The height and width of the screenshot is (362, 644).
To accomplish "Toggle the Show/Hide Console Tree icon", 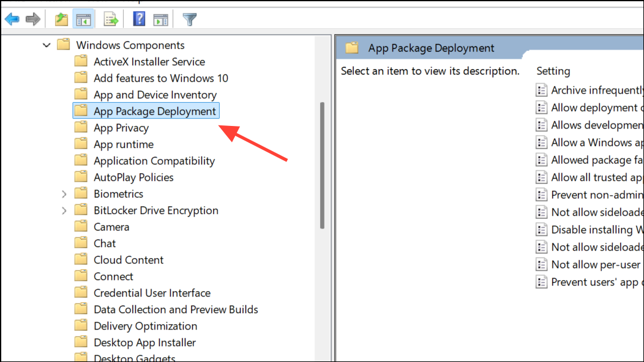I will (84, 18).
